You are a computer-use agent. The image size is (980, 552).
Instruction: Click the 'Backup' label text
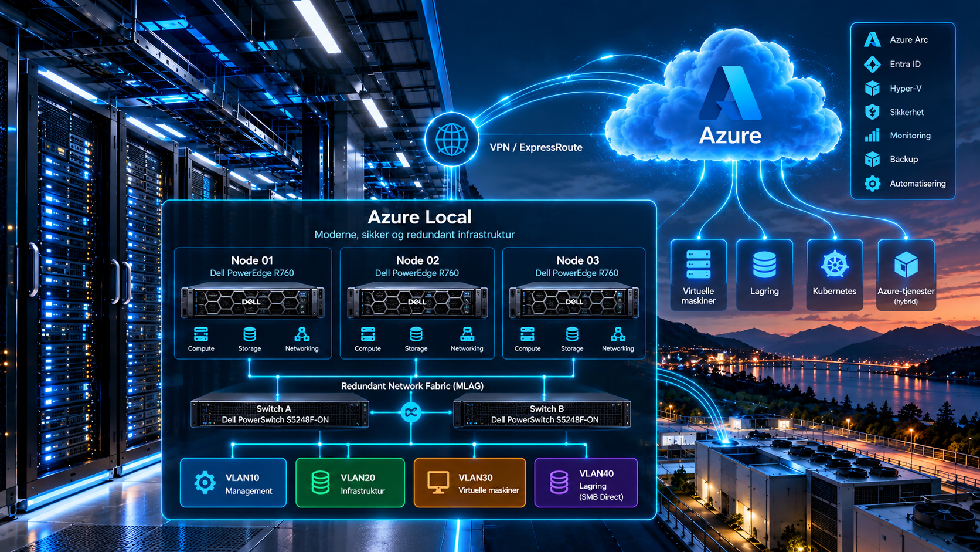click(x=904, y=160)
